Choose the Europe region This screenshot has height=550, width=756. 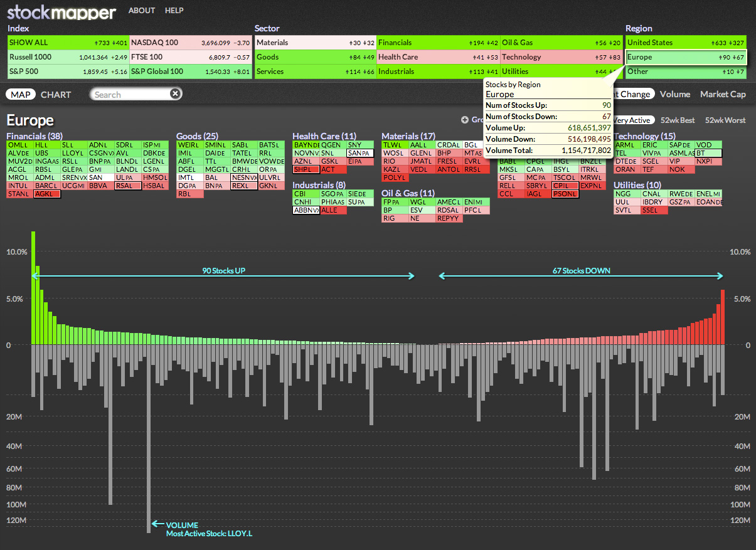pos(686,57)
